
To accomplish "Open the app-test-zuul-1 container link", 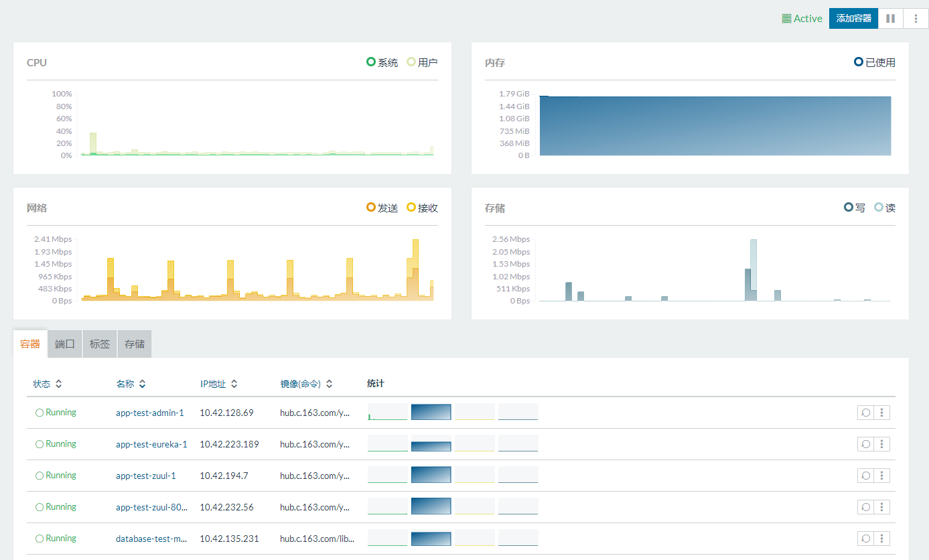I will click(x=145, y=476).
